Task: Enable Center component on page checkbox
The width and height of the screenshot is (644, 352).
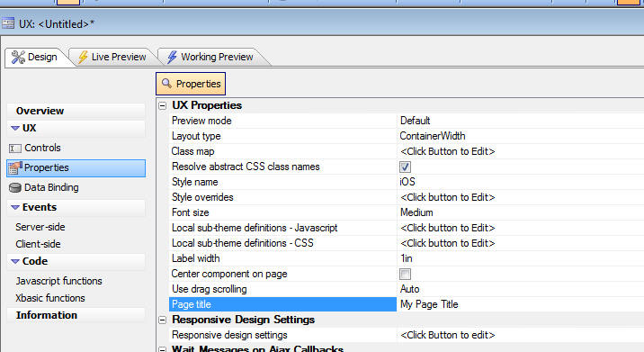Action: coord(405,274)
